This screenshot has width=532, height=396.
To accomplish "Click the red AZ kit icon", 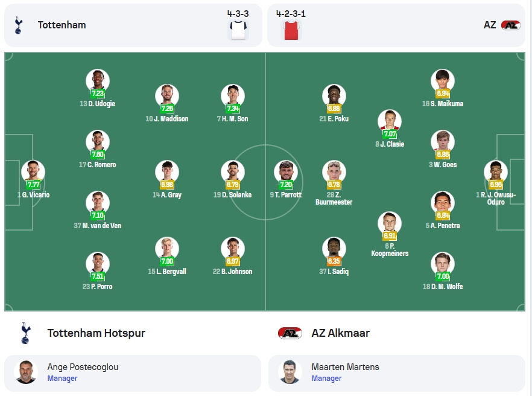I will (x=291, y=30).
